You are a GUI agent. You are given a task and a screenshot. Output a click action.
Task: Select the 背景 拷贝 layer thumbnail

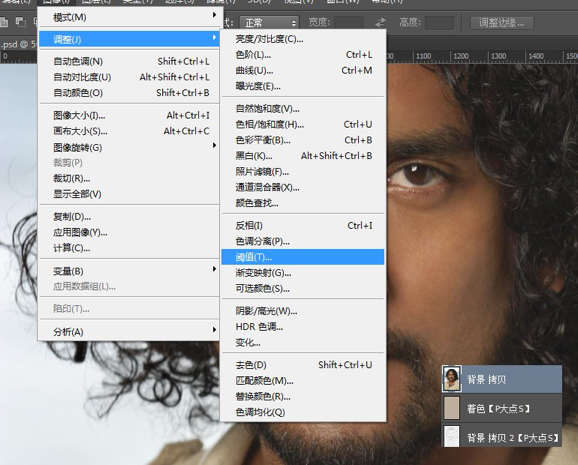(452, 379)
